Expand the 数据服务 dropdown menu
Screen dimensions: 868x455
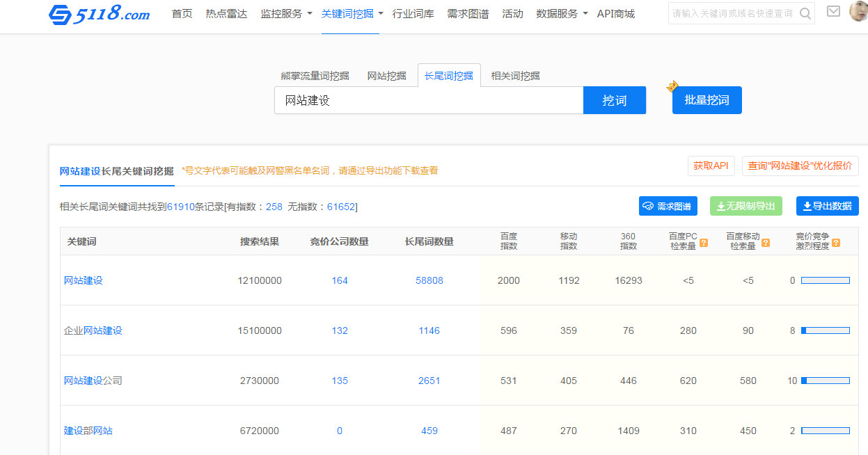click(562, 14)
